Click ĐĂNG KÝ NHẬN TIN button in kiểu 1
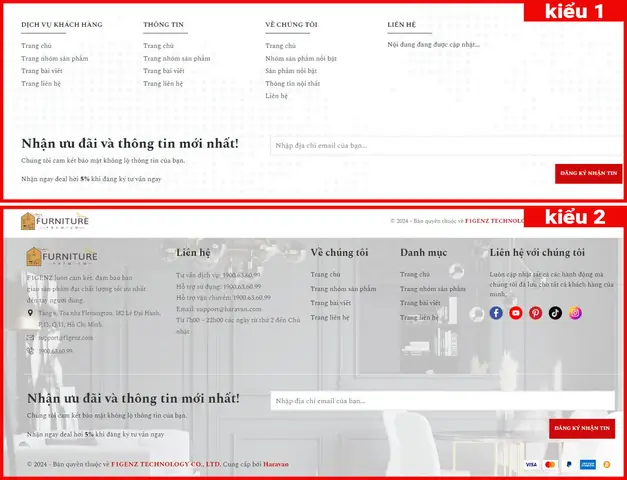Screen dimensions: 627x480 click(589, 174)
